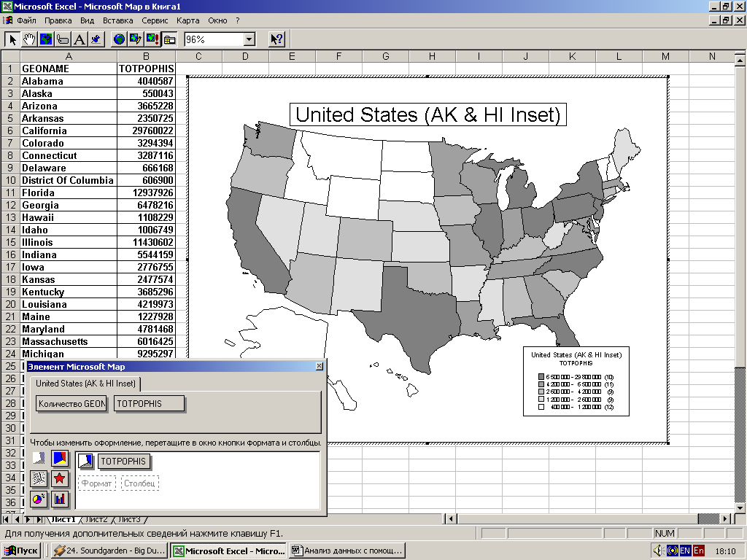Viewport: 747px width, 560px height.
Task: Select the arrow pointer tool in toolbar
Action: 12,39
